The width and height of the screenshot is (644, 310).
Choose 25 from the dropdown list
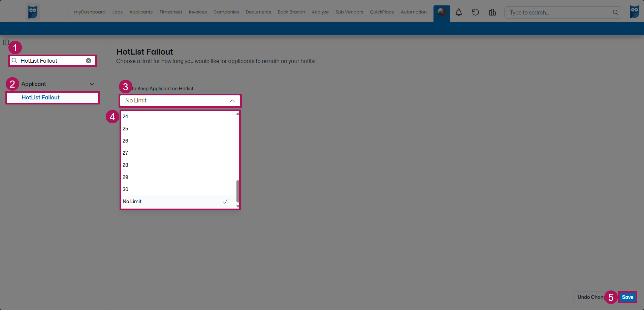(x=179, y=129)
